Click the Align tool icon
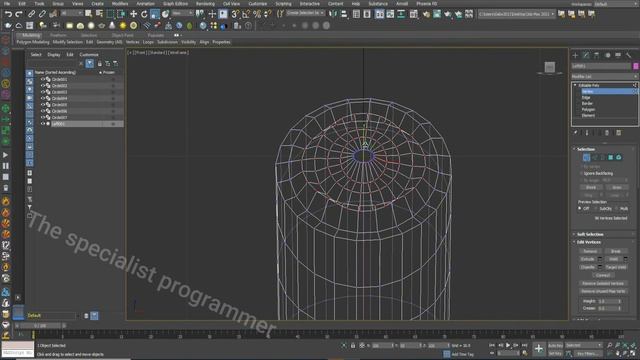 (x=344, y=14)
